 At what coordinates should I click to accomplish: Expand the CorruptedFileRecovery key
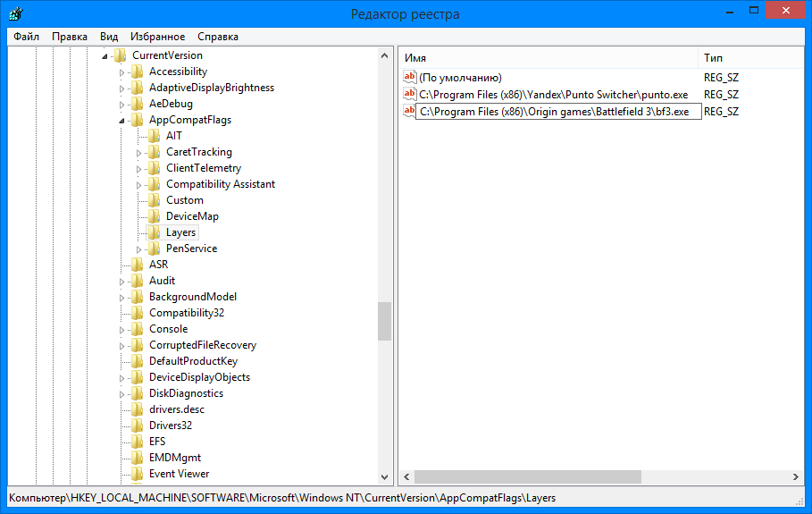[x=121, y=346]
